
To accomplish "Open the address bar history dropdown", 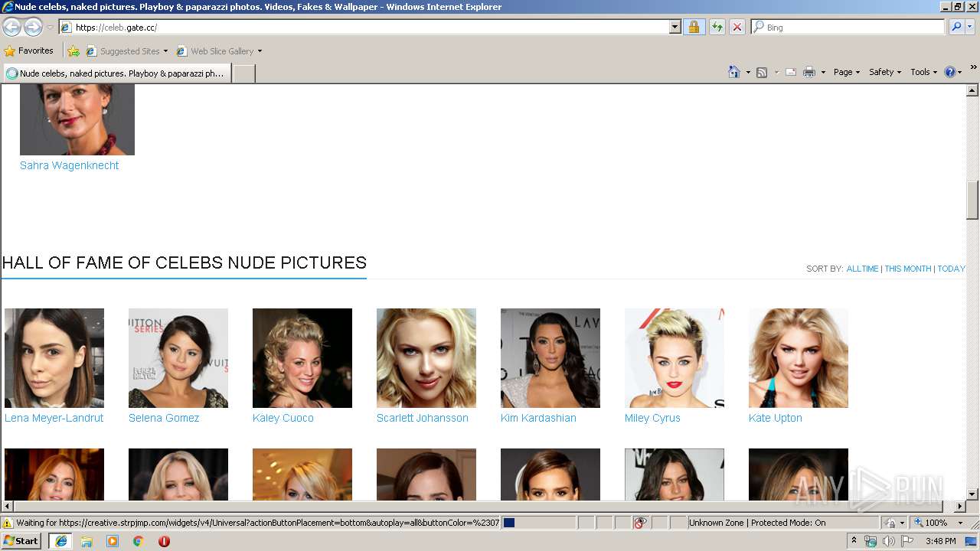I will tap(675, 27).
